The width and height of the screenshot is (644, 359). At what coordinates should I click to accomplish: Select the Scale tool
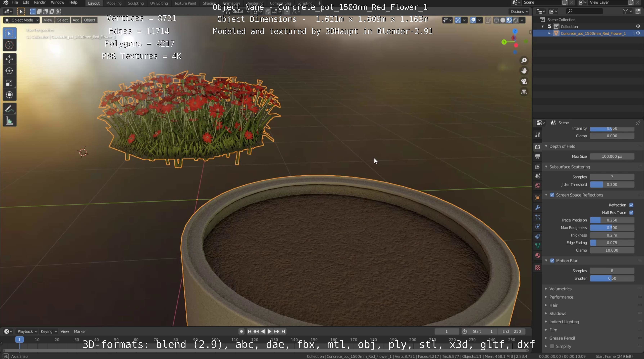point(10,83)
